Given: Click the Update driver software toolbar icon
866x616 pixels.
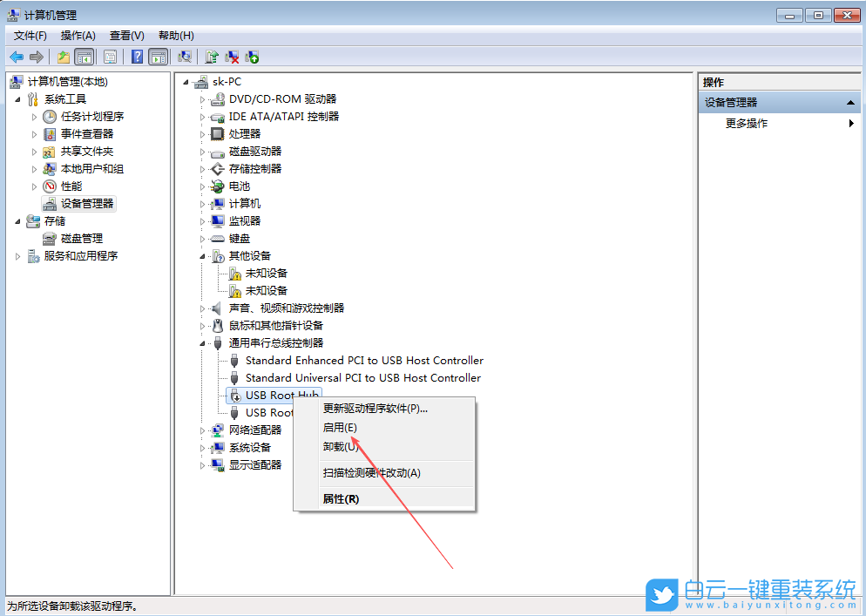Looking at the screenshot, I should tap(213, 57).
